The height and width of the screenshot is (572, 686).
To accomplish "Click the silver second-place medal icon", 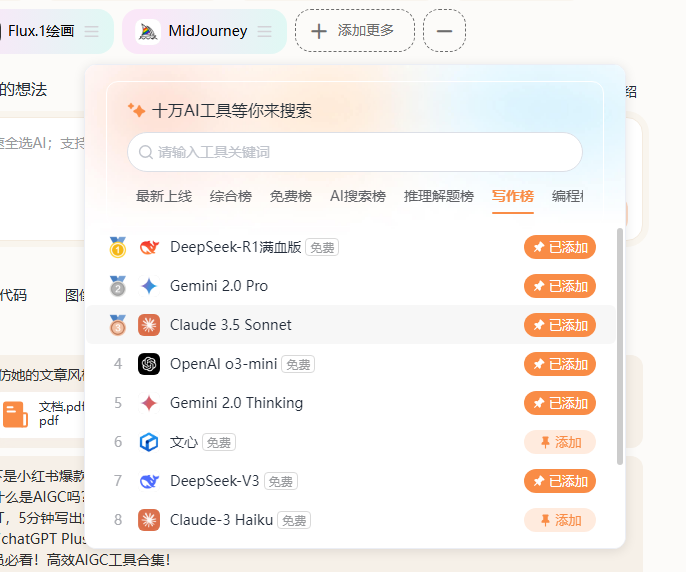I will [x=118, y=286].
